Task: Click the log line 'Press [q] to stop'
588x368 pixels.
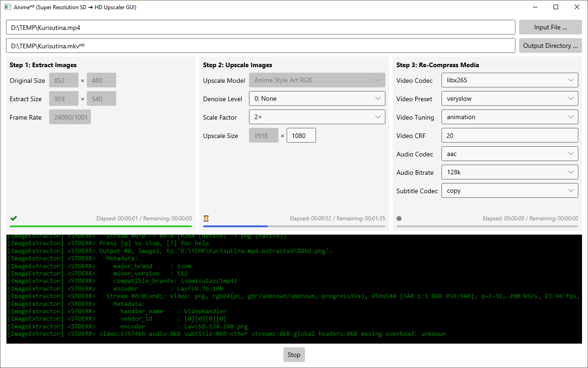Action: [108, 243]
